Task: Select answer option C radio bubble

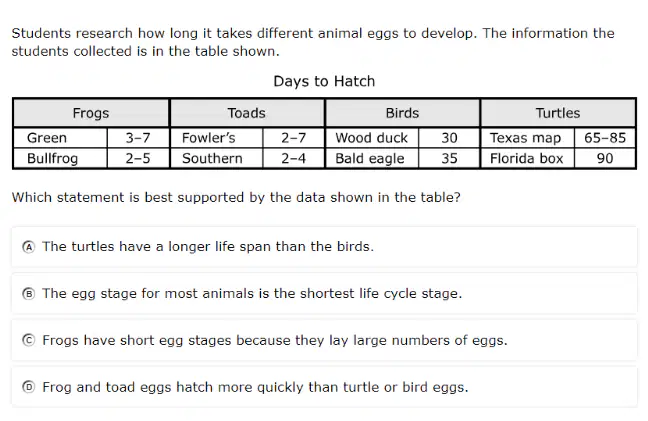Action: point(29,340)
